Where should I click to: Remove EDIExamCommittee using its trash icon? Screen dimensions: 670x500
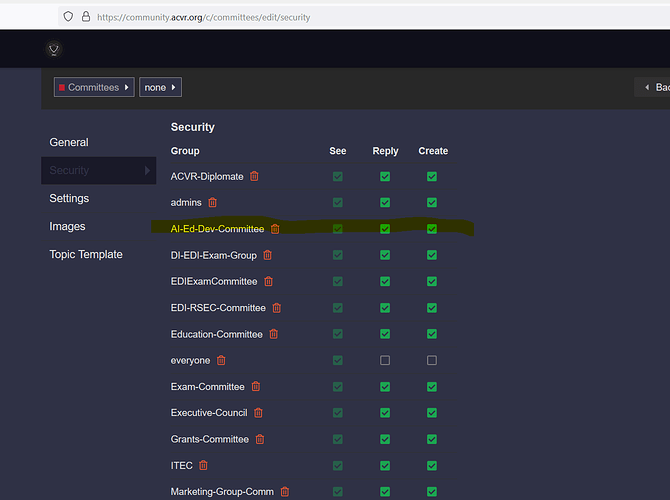click(268, 281)
